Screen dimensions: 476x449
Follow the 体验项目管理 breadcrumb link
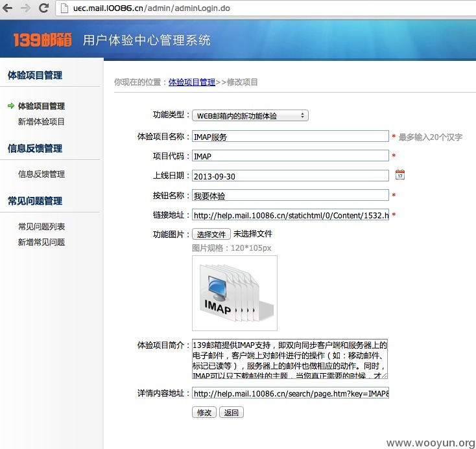(192, 82)
